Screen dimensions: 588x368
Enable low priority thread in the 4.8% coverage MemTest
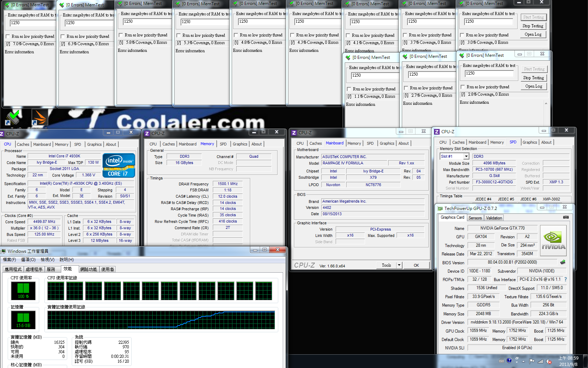[x=236, y=35]
